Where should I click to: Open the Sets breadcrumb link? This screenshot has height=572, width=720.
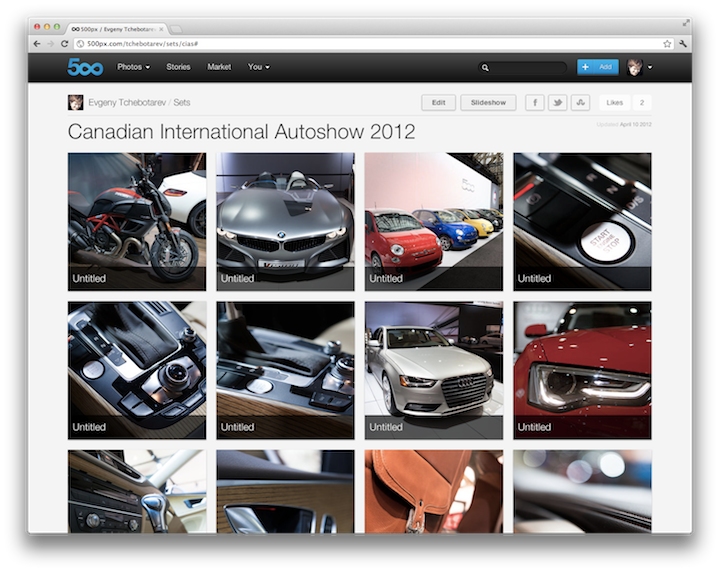182,102
